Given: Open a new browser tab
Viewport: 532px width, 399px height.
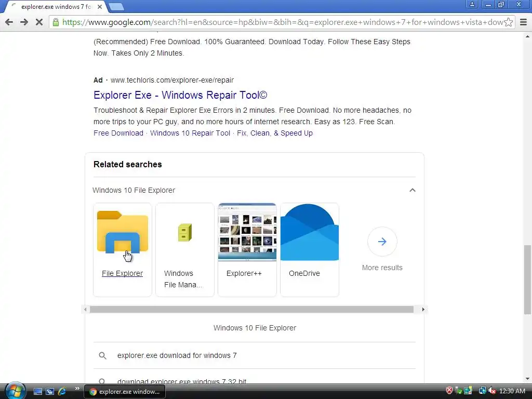Looking at the screenshot, I should [116, 7].
